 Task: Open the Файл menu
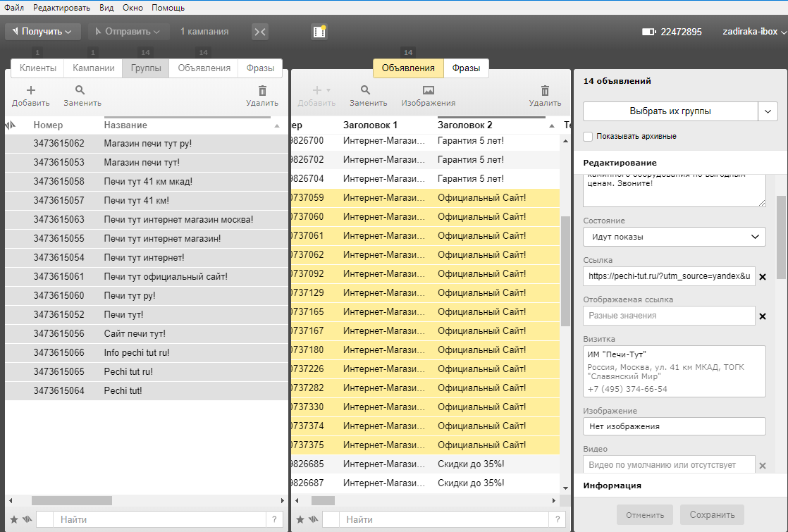coord(13,8)
